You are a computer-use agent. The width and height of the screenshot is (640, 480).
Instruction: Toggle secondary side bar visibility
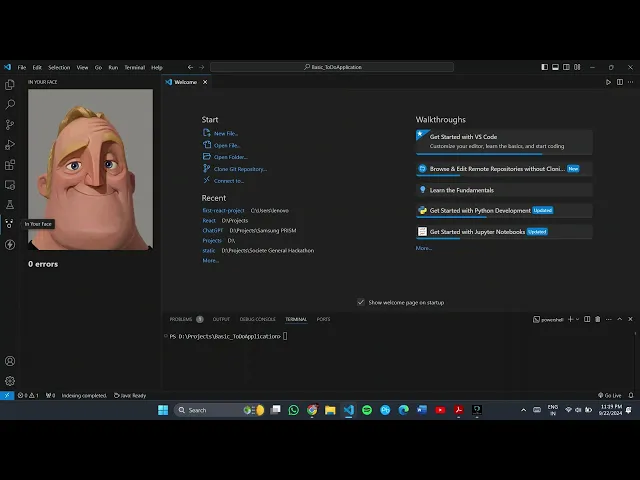click(x=566, y=67)
